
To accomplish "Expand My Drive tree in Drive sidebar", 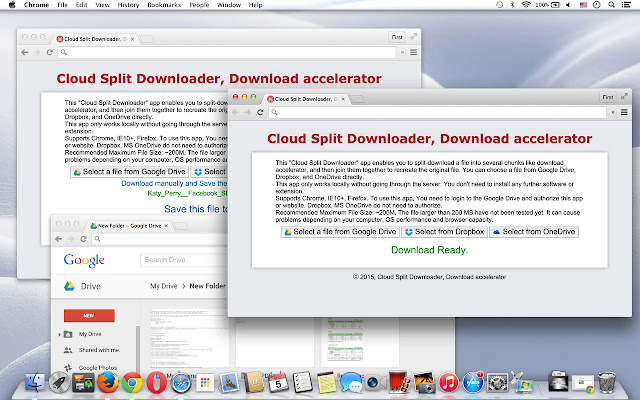I will click(60, 334).
